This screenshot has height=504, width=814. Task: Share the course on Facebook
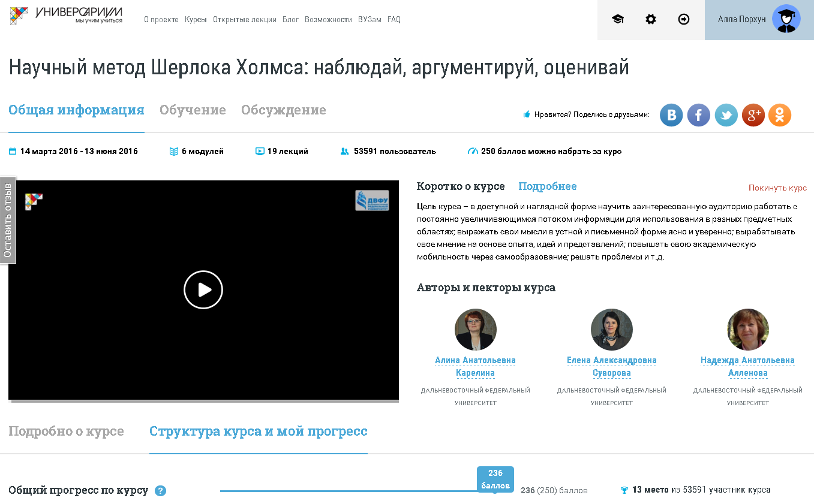point(699,115)
